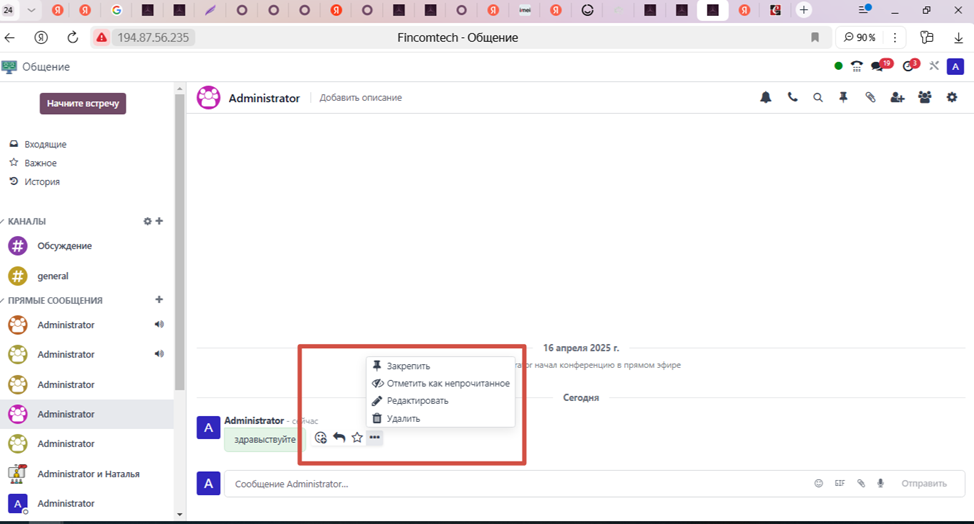This screenshot has width=974, height=524.
Task: Open the add-user icon in chat header
Action: [x=897, y=98]
